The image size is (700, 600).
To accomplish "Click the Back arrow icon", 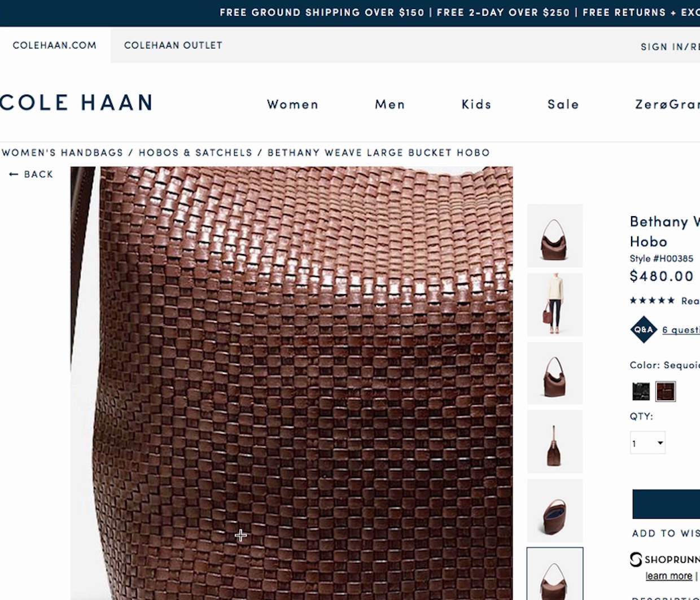I will pyautogui.click(x=14, y=174).
